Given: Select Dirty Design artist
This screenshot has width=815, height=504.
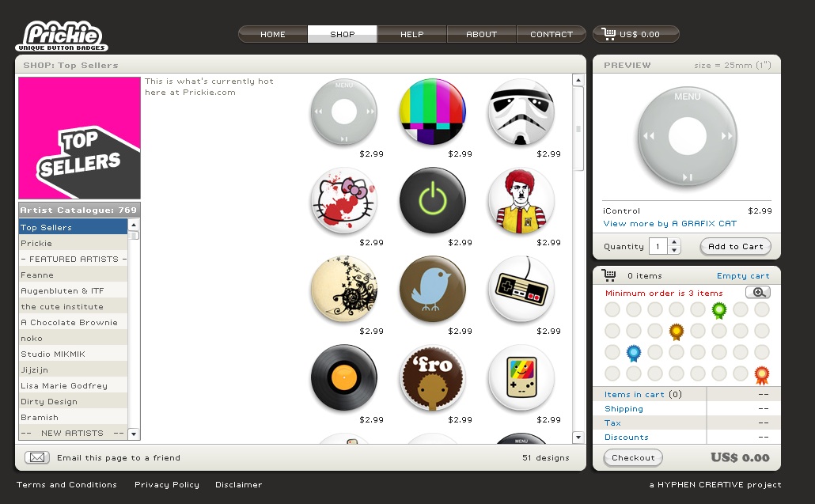Looking at the screenshot, I should click(74, 402).
